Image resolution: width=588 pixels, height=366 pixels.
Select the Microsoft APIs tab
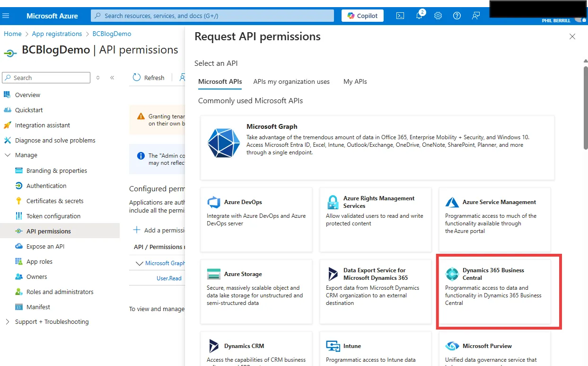point(220,81)
